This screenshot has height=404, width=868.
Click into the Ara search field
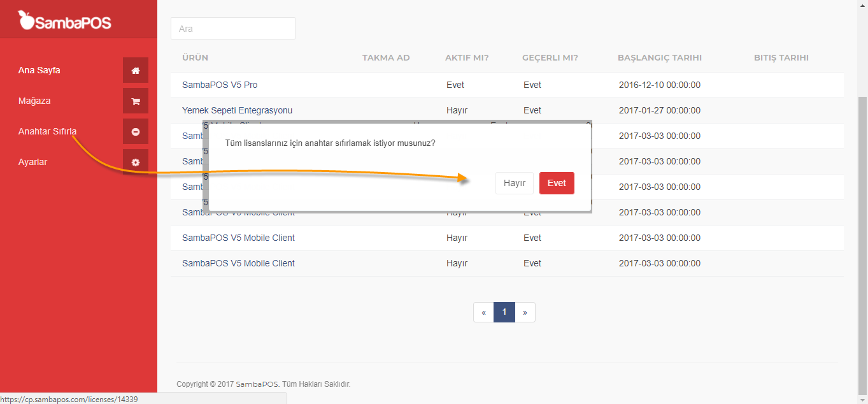232,29
